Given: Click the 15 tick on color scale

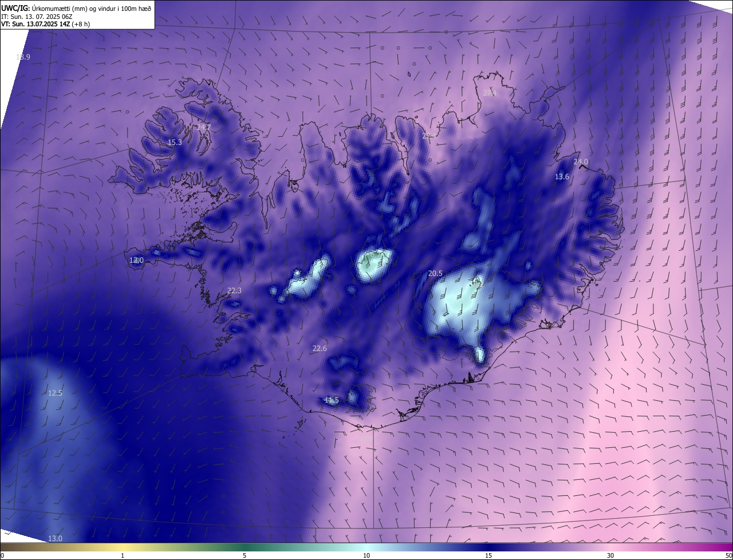Looking at the screenshot, I should click(488, 555).
